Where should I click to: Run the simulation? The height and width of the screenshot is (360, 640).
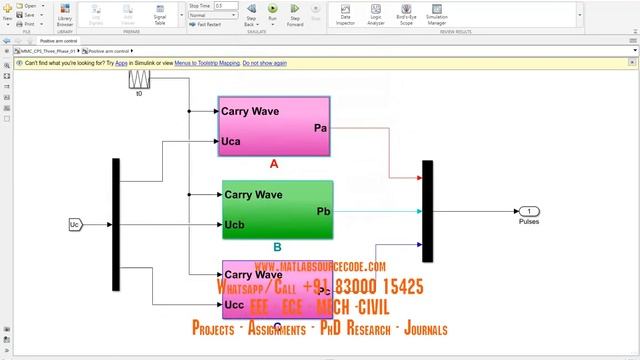tap(272, 9)
